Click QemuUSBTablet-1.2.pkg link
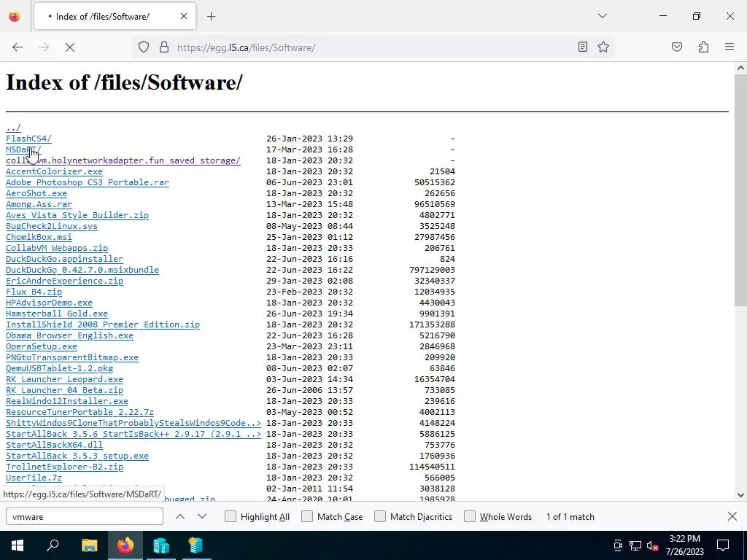 point(59,368)
